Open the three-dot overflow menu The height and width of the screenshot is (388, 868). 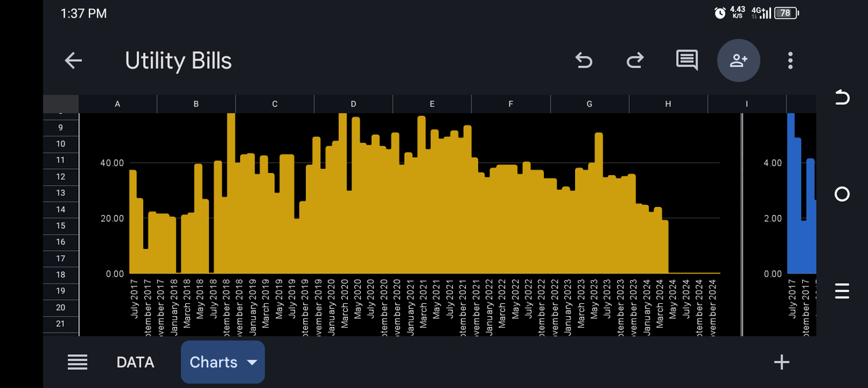(790, 60)
